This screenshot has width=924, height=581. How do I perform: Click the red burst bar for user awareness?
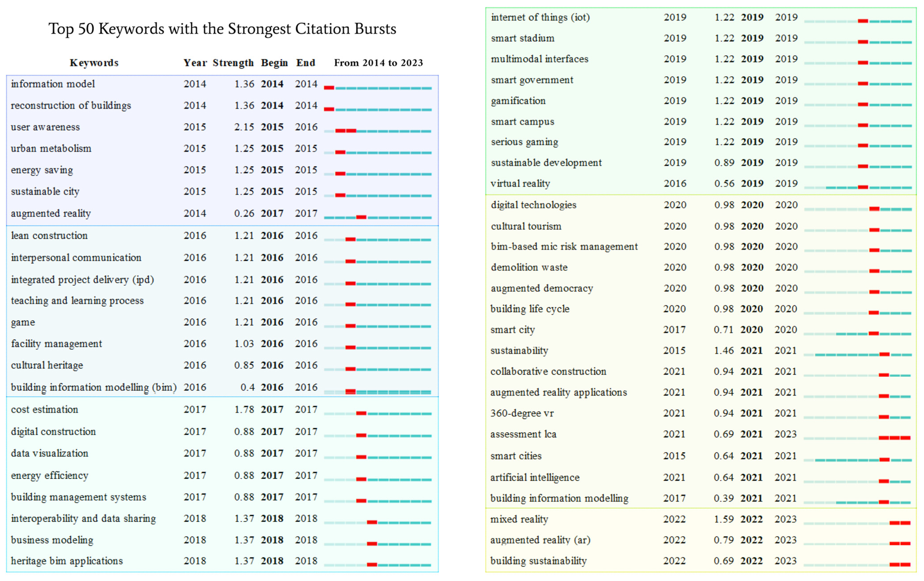(x=345, y=131)
